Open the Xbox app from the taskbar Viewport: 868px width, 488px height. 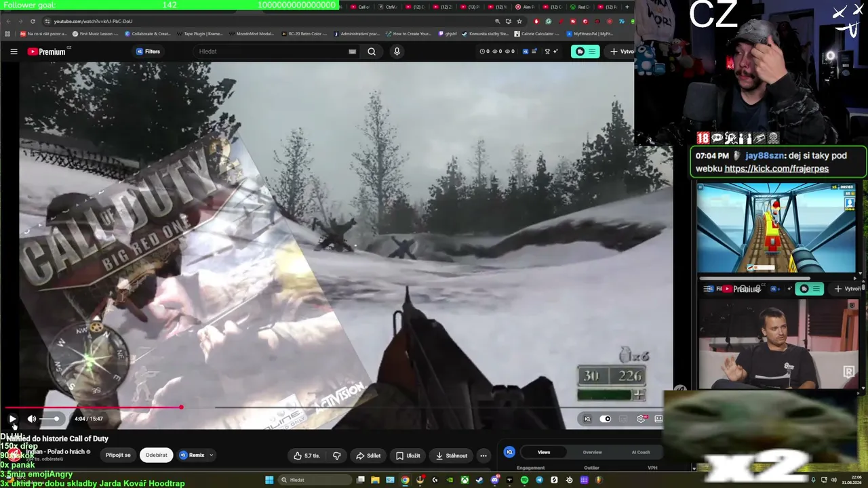coord(465,480)
